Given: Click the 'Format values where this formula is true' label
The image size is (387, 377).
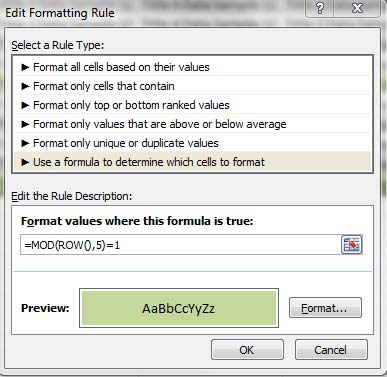Looking at the screenshot, I should click(137, 221).
